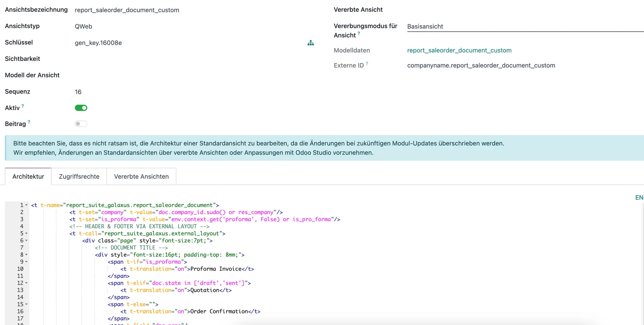This screenshot has width=644, height=325.
Task: Collapse the document title div at line 8
Action: (x=27, y=255)
